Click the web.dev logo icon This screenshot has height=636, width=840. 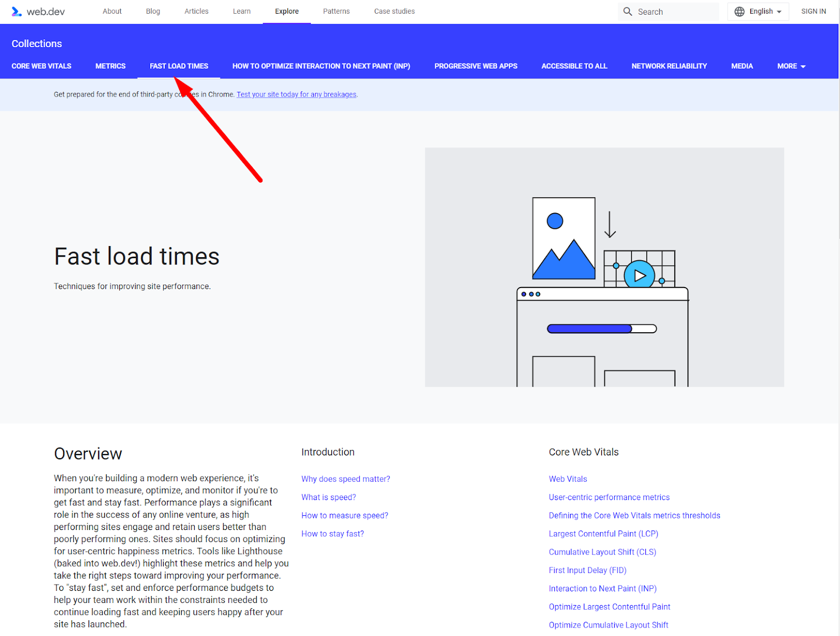click(17, 12)
